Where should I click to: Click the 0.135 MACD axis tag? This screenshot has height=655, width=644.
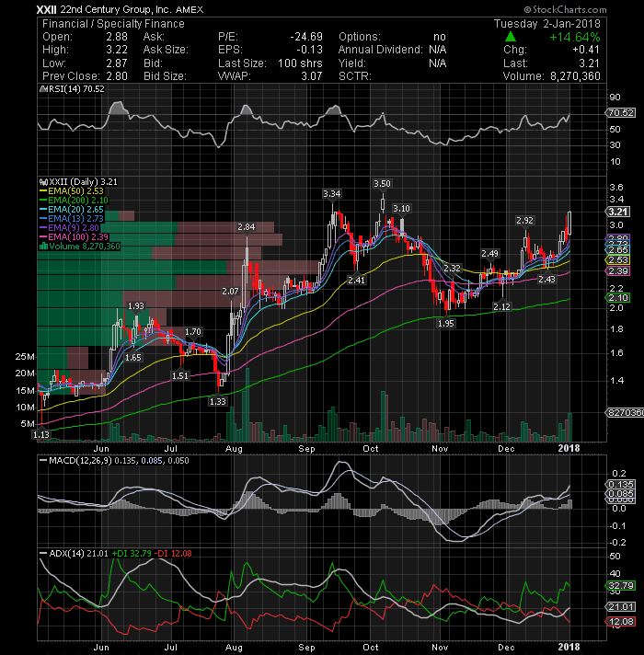point(621,485)
